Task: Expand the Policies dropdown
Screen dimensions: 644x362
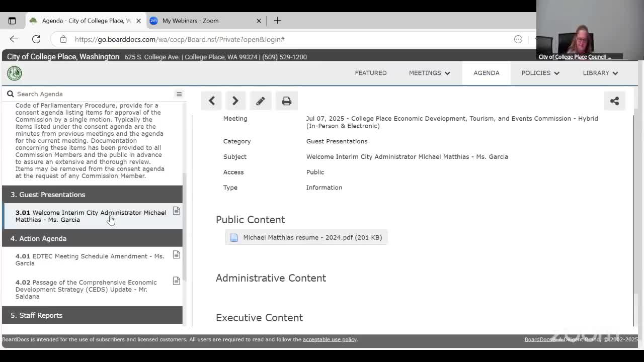Action: point(540,73)
